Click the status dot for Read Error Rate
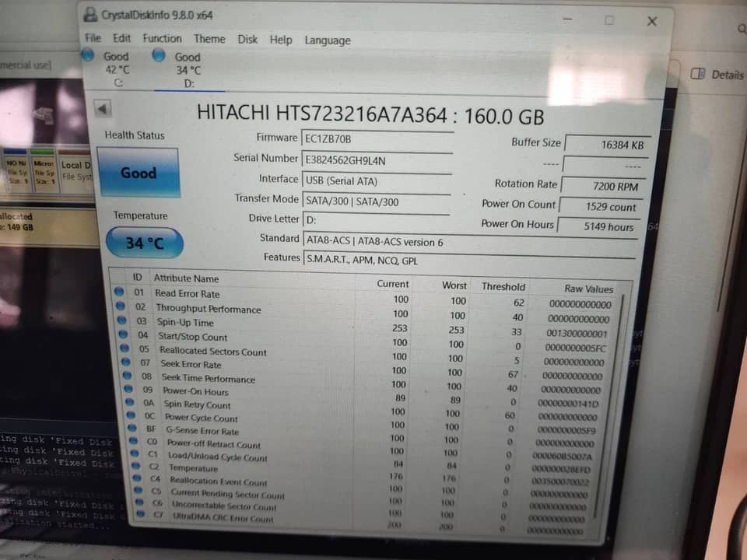 119,291
